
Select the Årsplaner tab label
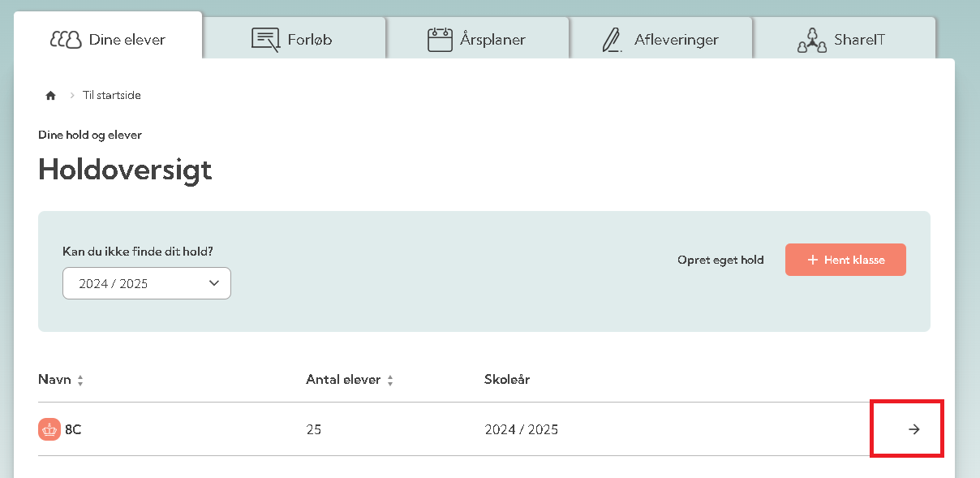pos(492,39)
